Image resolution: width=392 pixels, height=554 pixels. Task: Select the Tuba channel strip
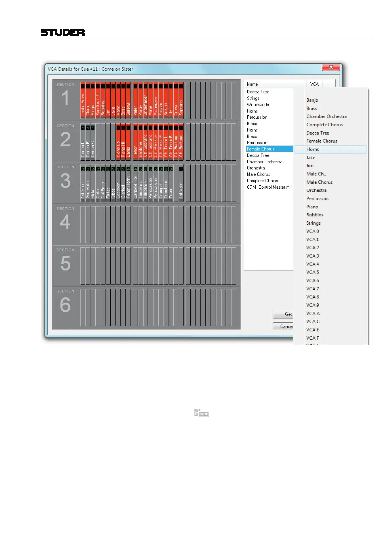point(171,183)
